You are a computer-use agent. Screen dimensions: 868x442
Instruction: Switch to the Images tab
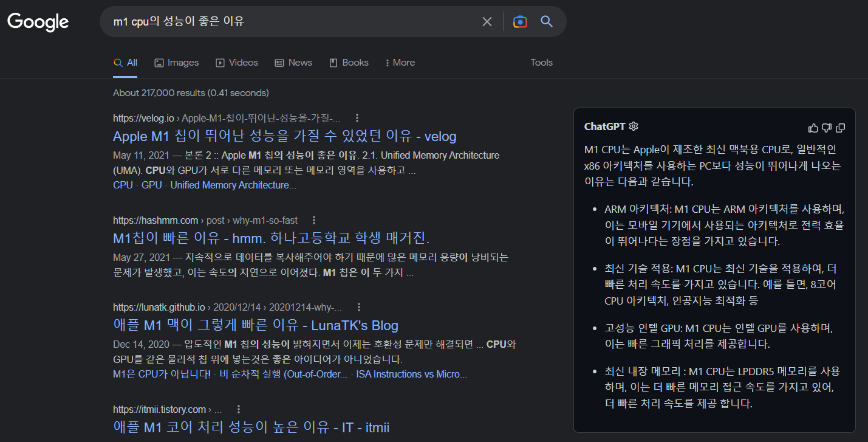pos(177,63)
